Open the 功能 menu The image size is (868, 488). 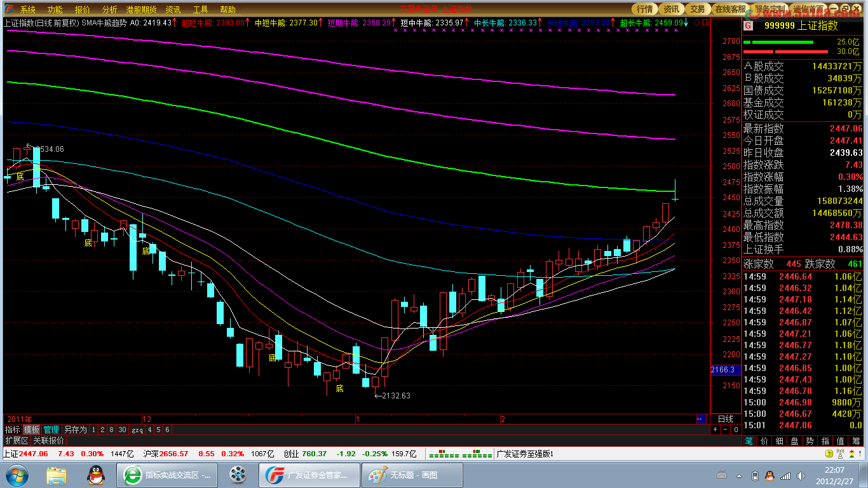pos(55,10)
